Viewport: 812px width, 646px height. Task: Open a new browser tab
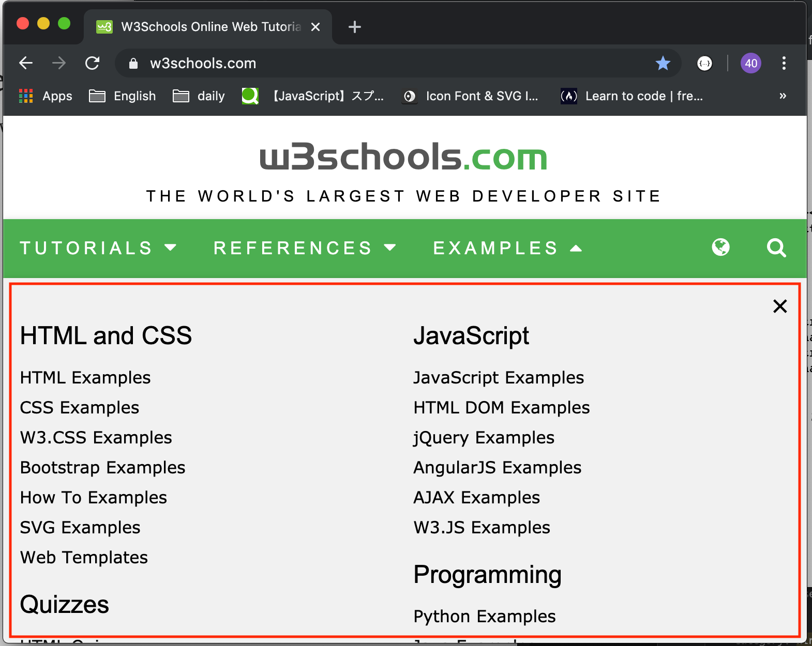click(x=355, y=27)
